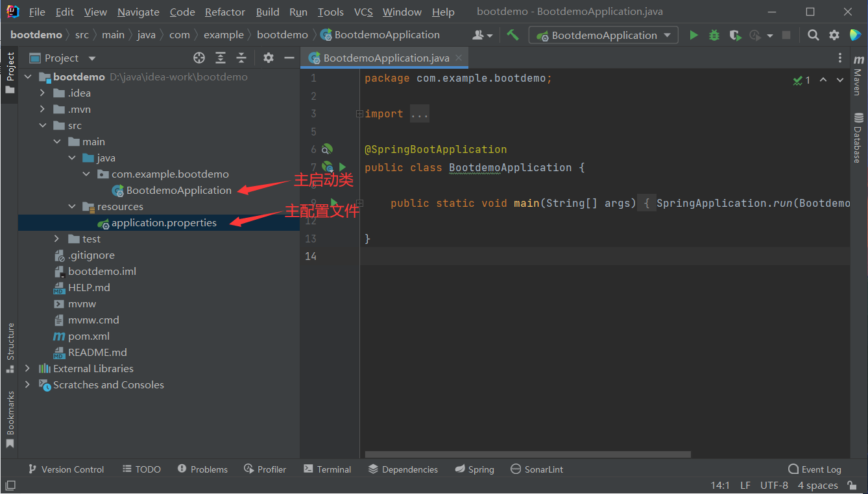This screenshot has height=494, width=868.
Task: Change UTF-8 file encoding in status bar
Action: click(x=774, y=486)
